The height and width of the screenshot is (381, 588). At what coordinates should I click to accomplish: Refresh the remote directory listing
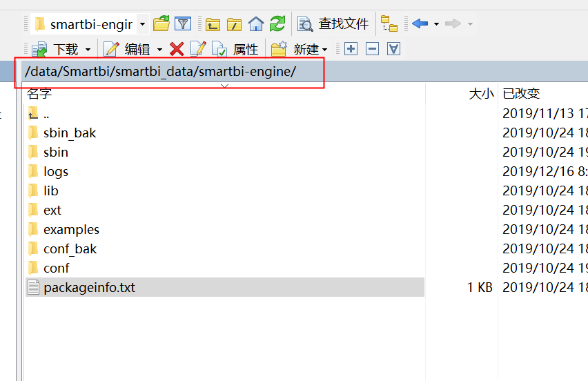click(277, 23)
